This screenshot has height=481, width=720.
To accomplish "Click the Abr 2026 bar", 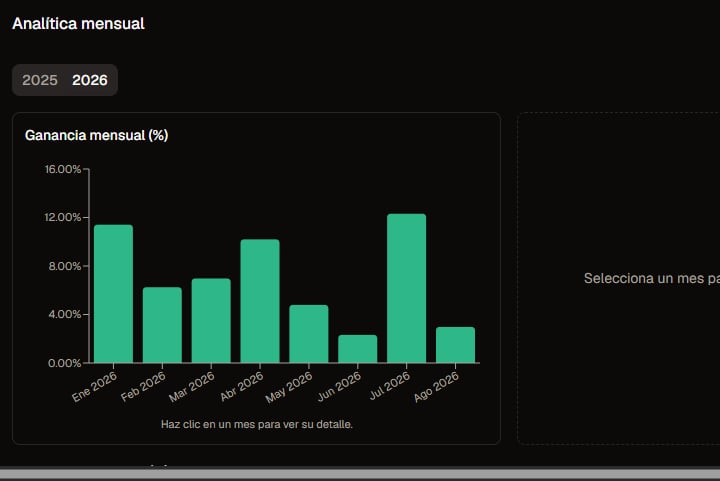I will (x=260, y=301).
